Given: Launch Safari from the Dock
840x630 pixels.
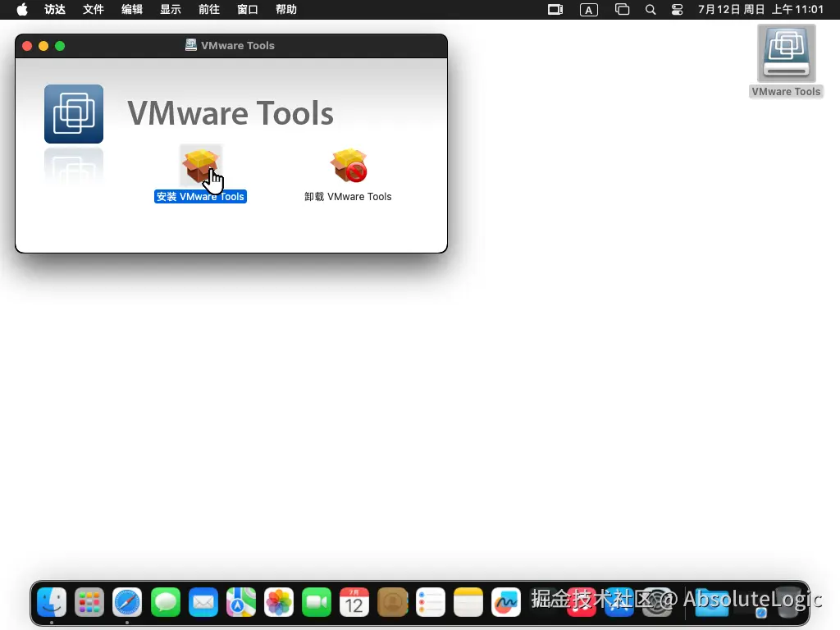Looking at the screenshot, I should [127, 602].
